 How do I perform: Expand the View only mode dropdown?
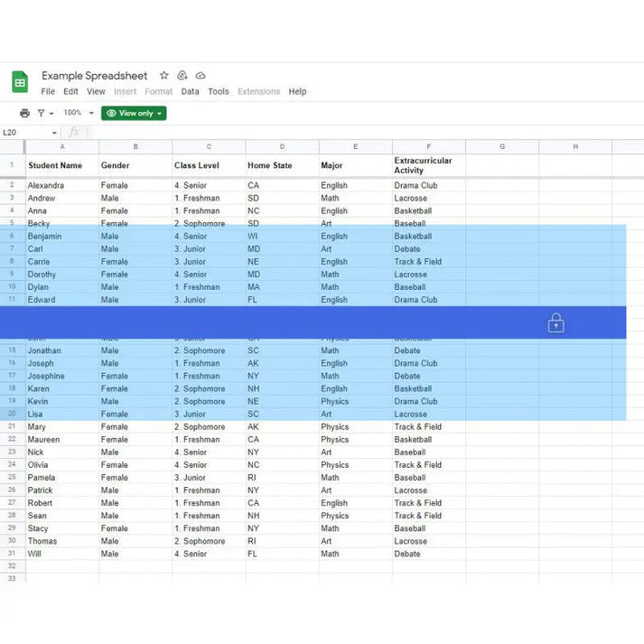pyautogui.click(x=134, y=113)
